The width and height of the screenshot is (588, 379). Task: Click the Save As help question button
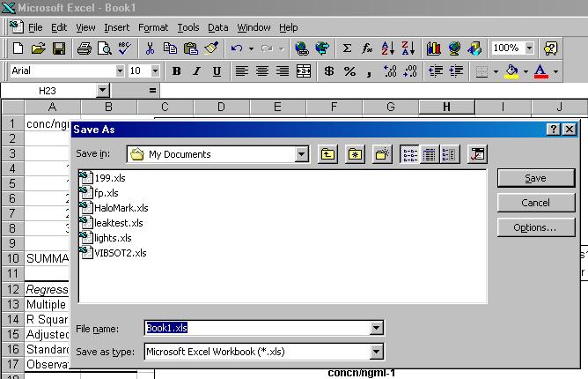(553, 130)
